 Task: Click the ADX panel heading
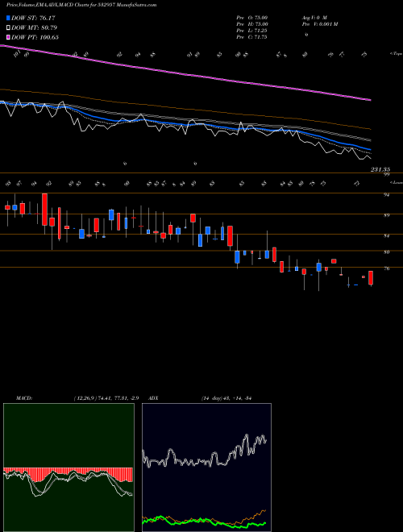tap(153, 398)
